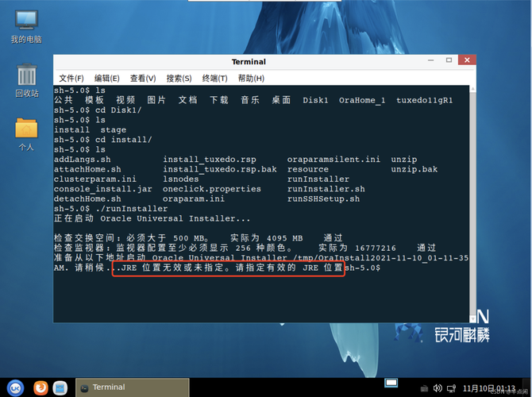The image size is (532, 397).
Task: Open the 查看(V) menu
Action: click(143, 78)
